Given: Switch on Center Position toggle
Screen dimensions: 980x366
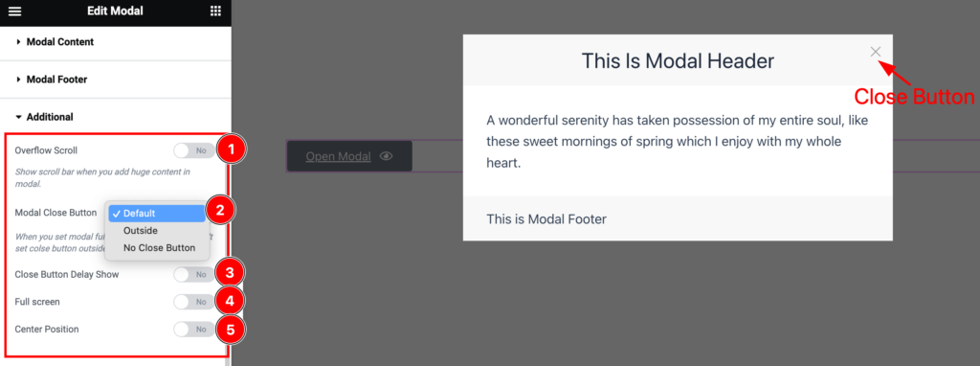Looking at the screenshot, I should (x=193, y=329).
